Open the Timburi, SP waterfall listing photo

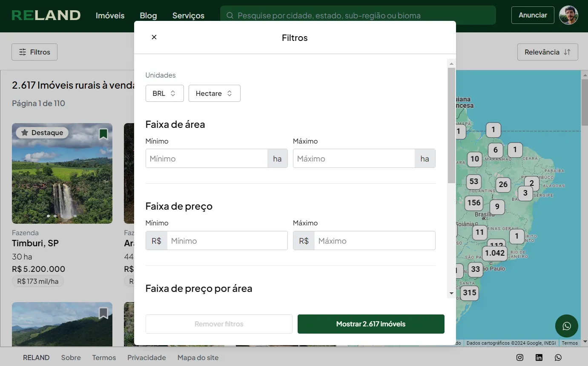[62, 173]
